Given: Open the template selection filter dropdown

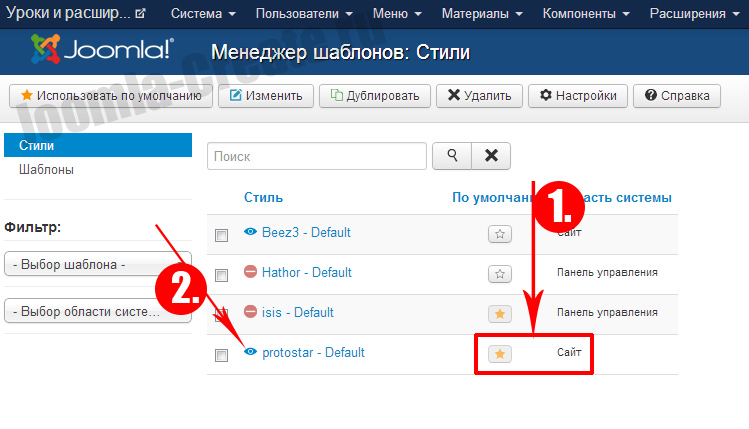Looking at the screenshot, I should pyautogui.click(x=97, y=265).
